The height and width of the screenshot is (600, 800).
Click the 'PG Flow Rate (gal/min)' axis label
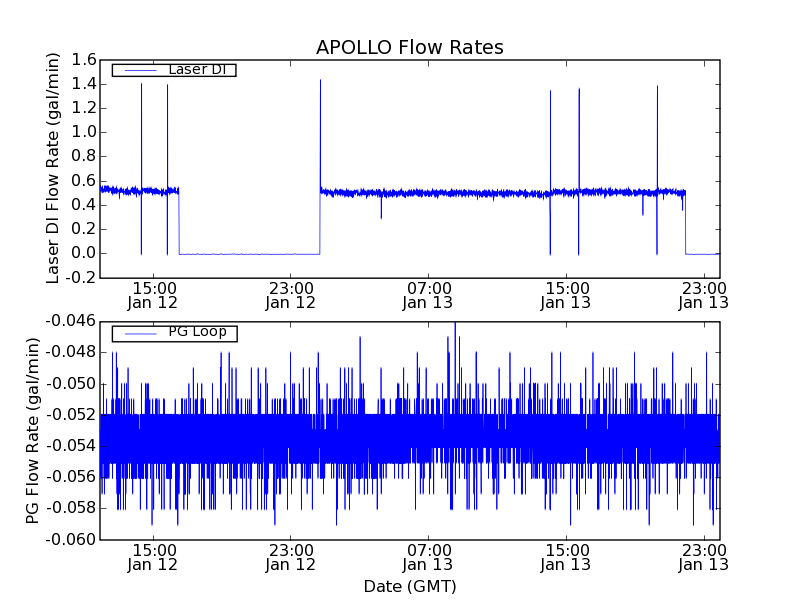[x=32, y=431]
